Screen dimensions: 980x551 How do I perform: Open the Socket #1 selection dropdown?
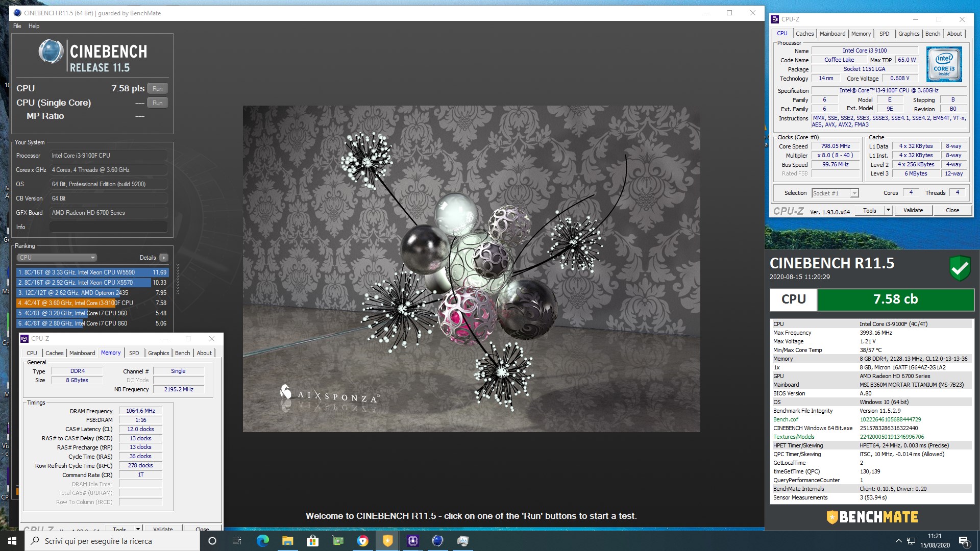(x=835, y=193)
